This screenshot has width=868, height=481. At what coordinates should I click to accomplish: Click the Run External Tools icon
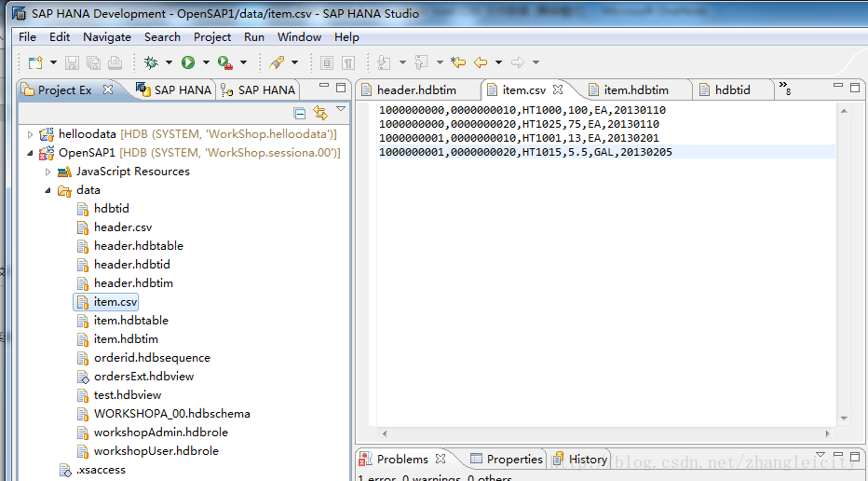[x=224, y=62]
